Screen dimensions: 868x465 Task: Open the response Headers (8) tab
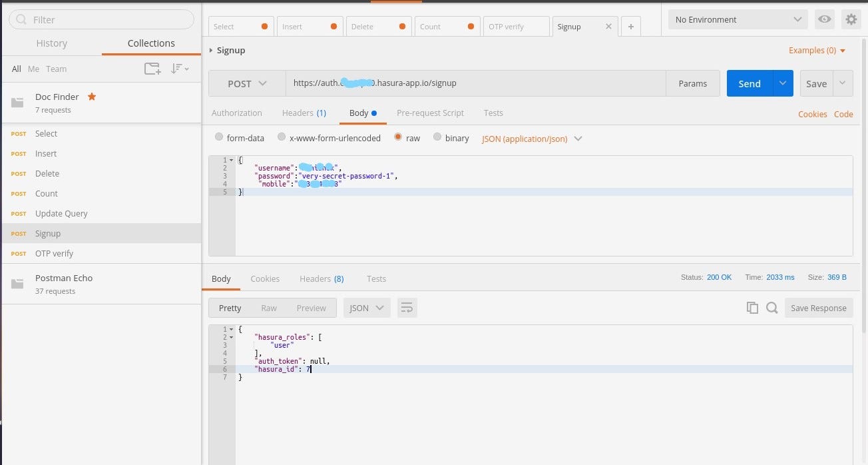322,278
